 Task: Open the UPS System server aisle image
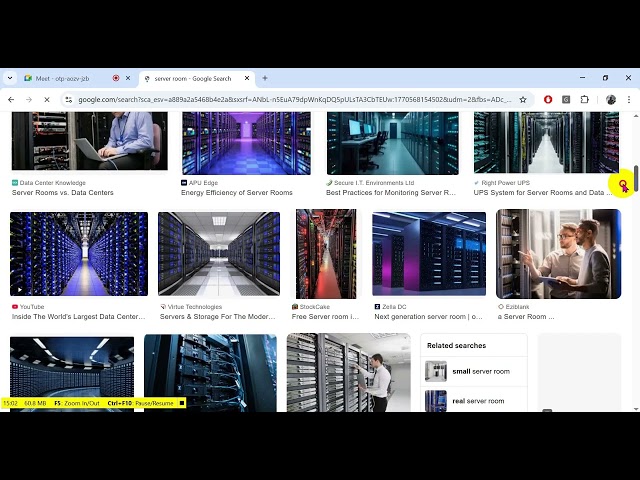pyautogui.click(x=546, y=142)
